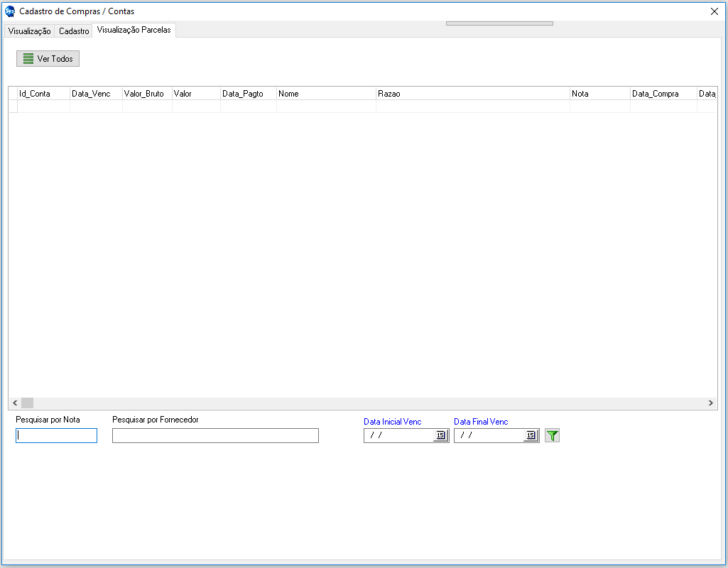
Task: Click the Pesquisar por Fornecedor field
Action: pos(215,436)
